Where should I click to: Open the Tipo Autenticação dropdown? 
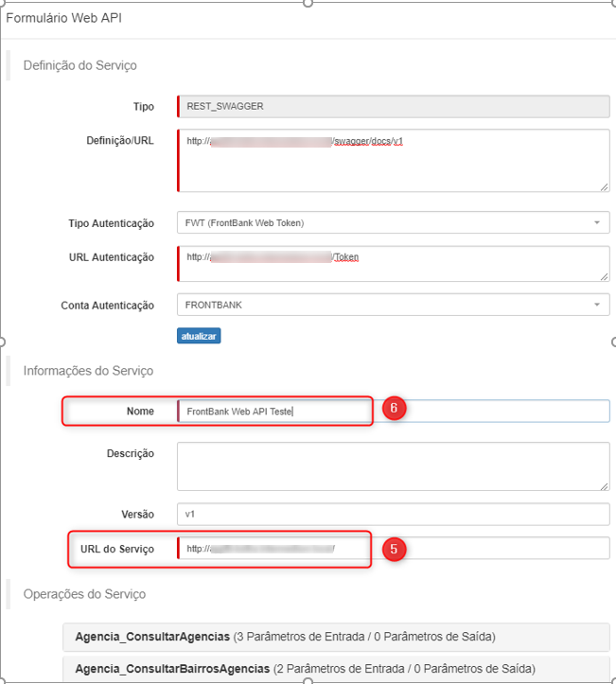tap(393, 223)
